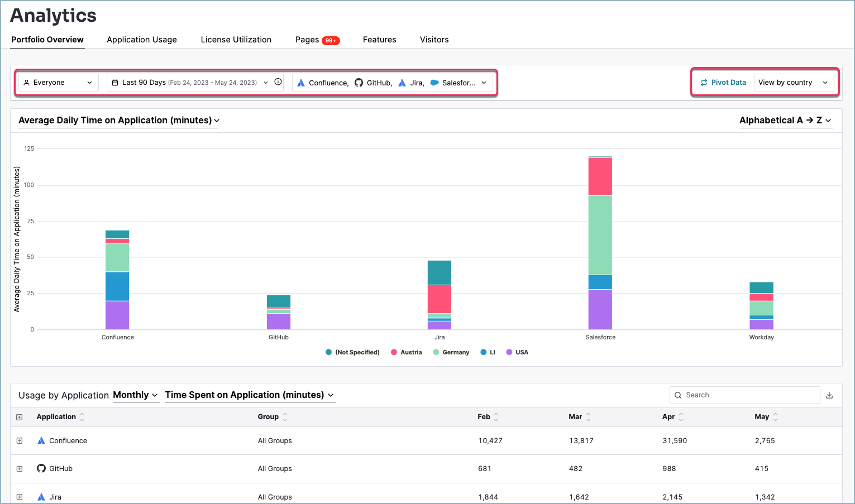Click Confluence Mar value 13,817
The width and height of the screenshot is (855, 504).
click(581, 440)
